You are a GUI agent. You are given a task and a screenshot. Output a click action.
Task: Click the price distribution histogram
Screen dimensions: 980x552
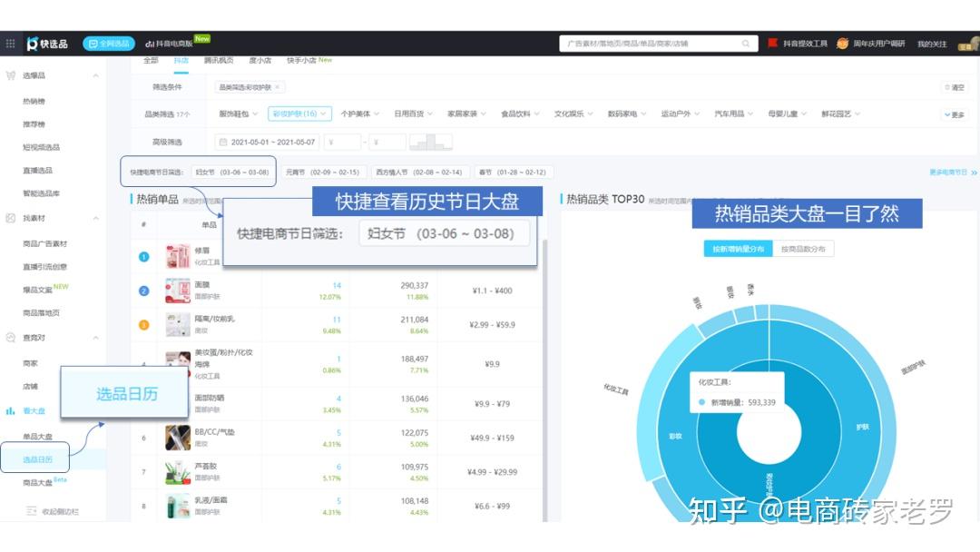(x=431, y=142)
